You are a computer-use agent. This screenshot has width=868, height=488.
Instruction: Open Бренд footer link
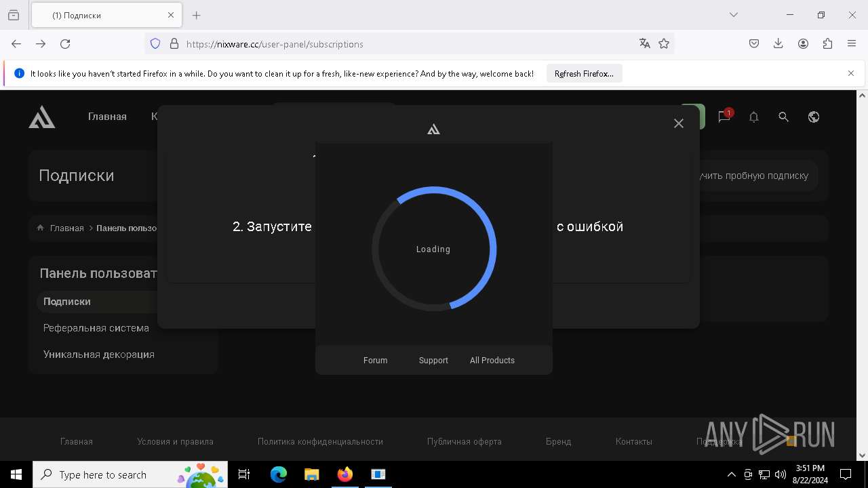(558, 442)
